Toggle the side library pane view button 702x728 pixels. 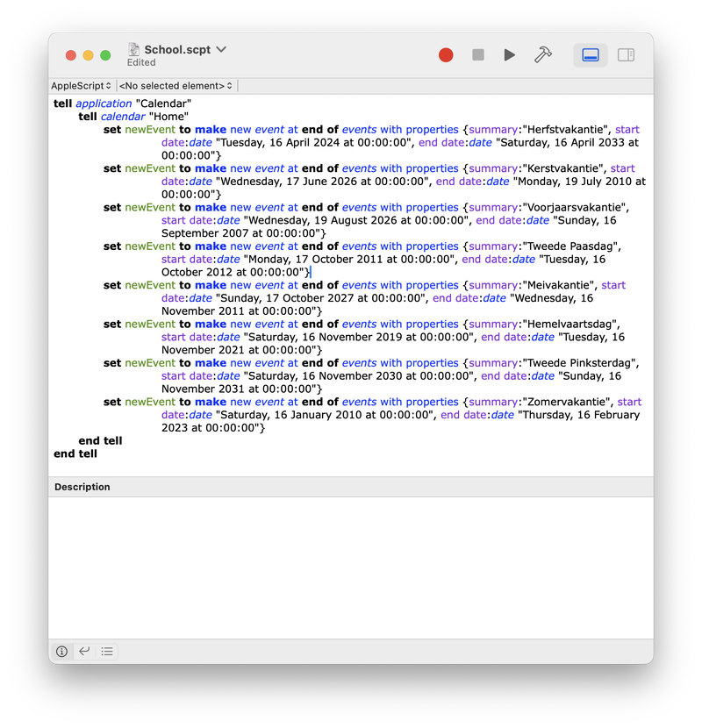click(x=626, y=55)
